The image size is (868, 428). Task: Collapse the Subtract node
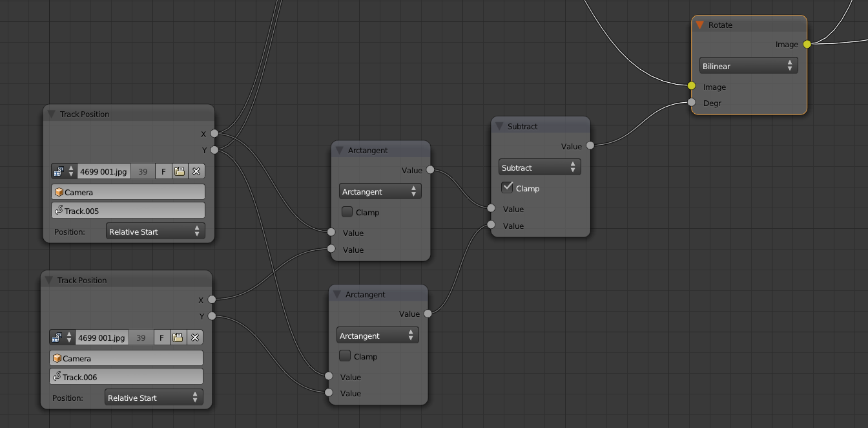tap(499, 126)
